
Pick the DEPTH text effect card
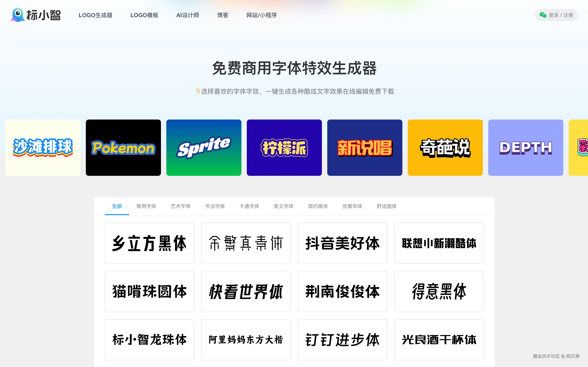pyautogui.click(x=526, y=148)
